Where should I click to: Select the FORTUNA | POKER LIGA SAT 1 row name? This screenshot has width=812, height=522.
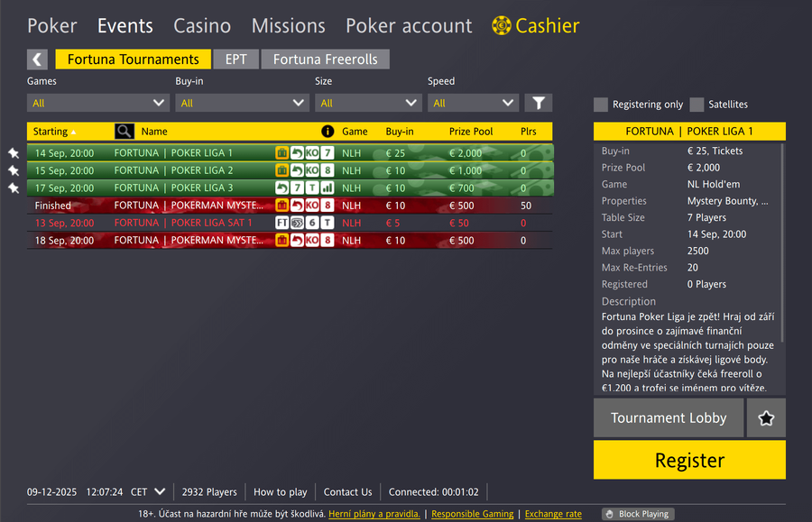(x=183, y=223)
